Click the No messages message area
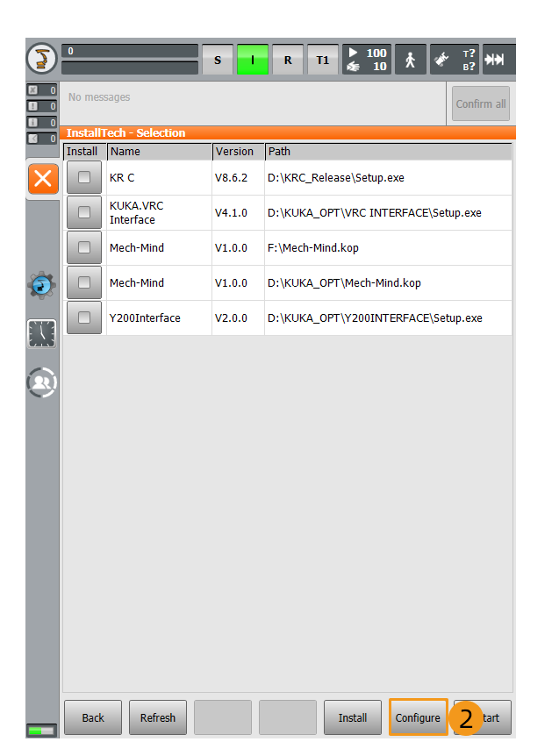The width and height of the screenshot is (559, 756). [254, 103]
